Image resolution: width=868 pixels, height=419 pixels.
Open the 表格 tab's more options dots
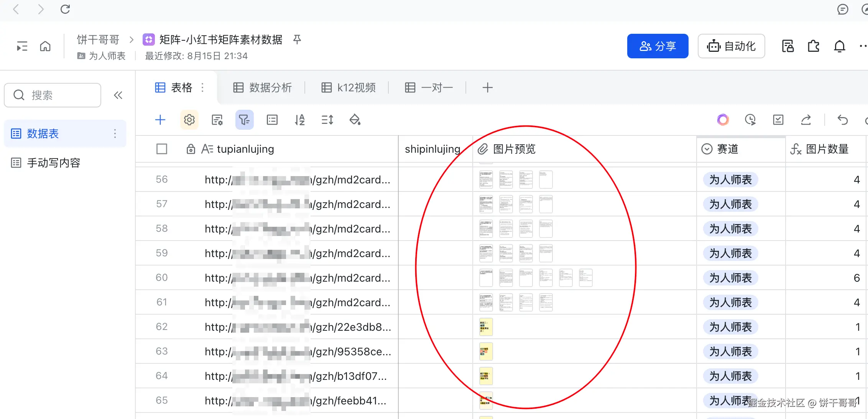202,87
